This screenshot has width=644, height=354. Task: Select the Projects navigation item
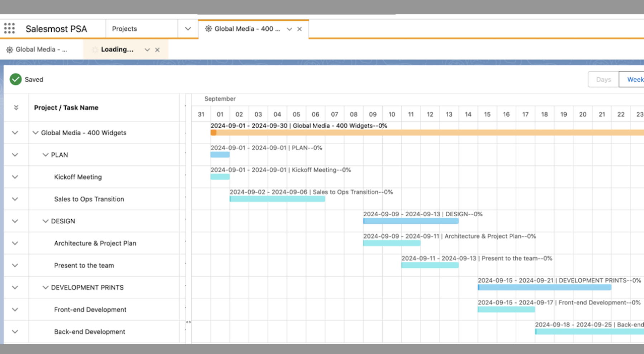click(124, 29)
